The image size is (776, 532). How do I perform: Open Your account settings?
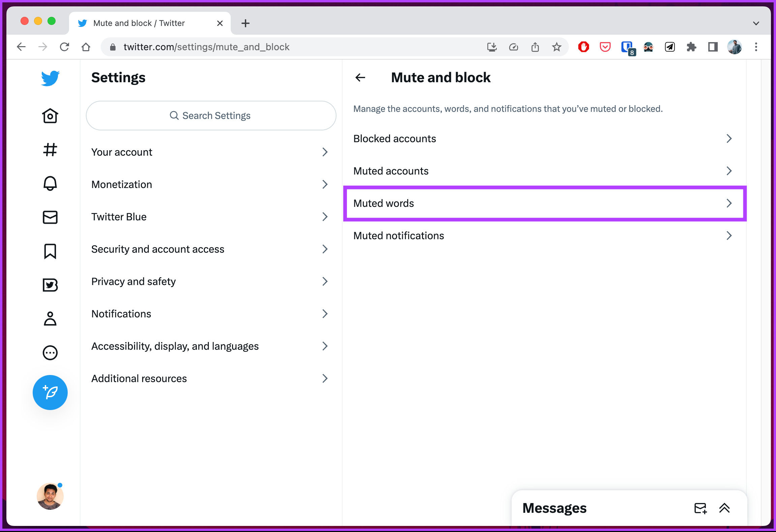[x=211, y=152]
